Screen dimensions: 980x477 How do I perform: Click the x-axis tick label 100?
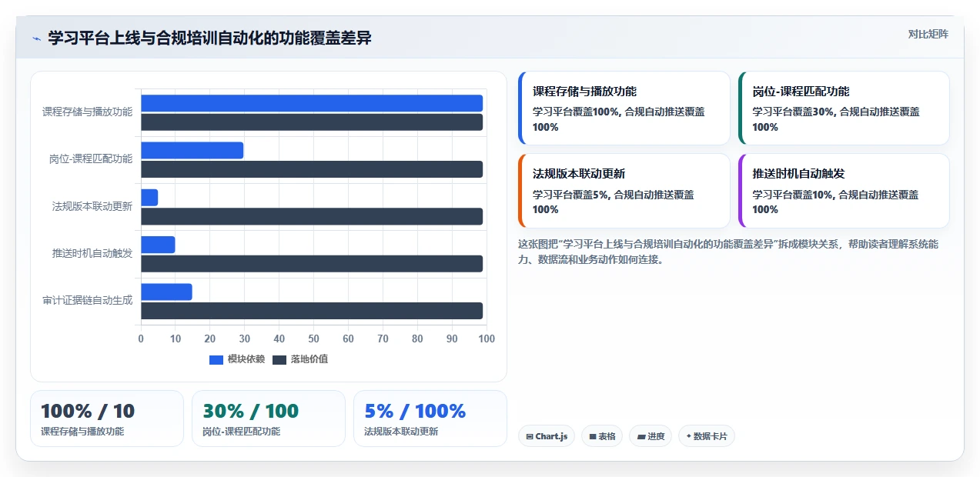487,339
